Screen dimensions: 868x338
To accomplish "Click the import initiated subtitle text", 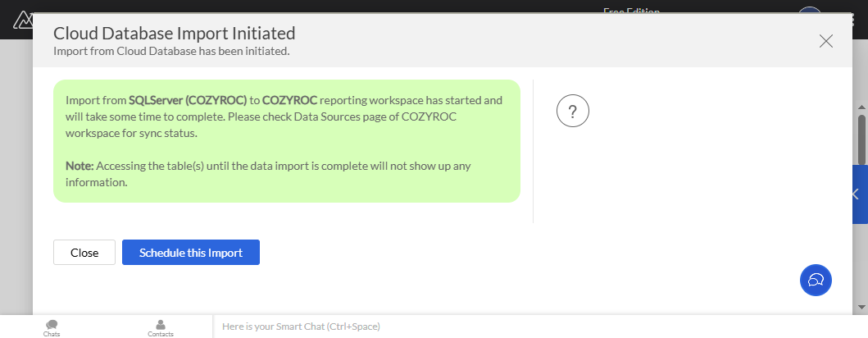I will coord(171,51).
